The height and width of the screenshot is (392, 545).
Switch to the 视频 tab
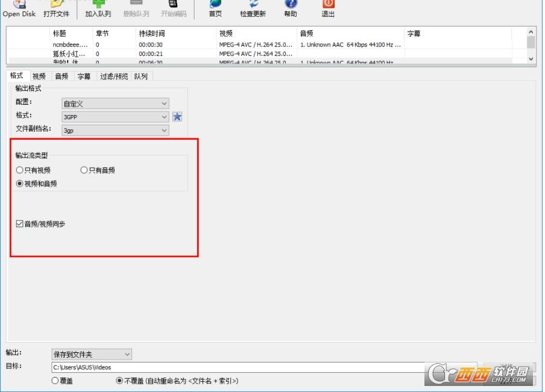click(39, 76)
